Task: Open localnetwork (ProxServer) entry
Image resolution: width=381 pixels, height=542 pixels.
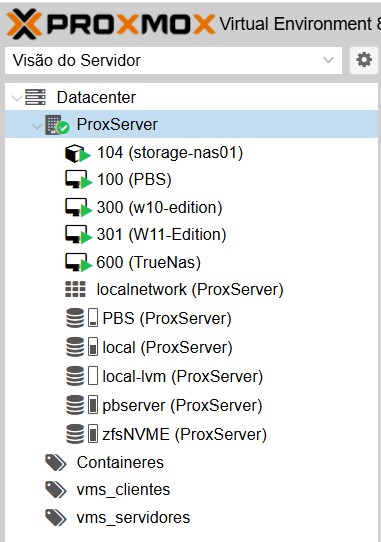Action: [x=190, y=290]
